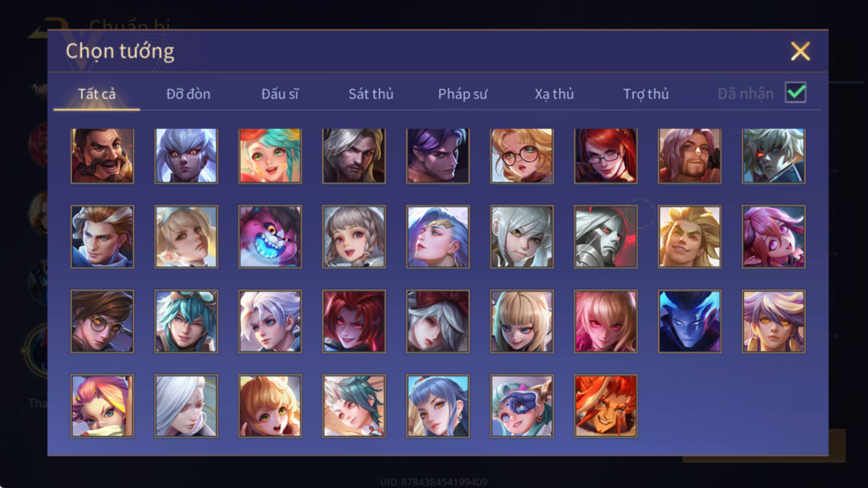Toggle the Đã nhận checkbox
This screenshot has width=868, height=488.
click(x=795, y=92)
